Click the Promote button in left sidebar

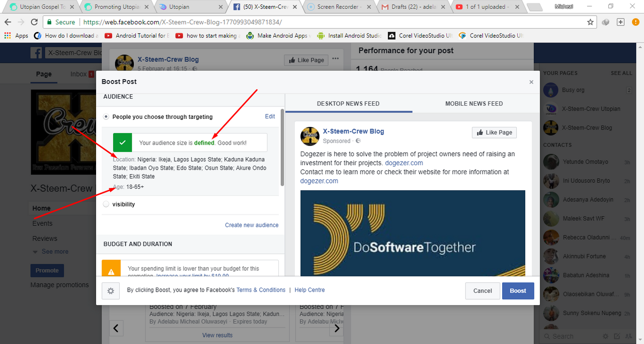click(x=47, y=270)
